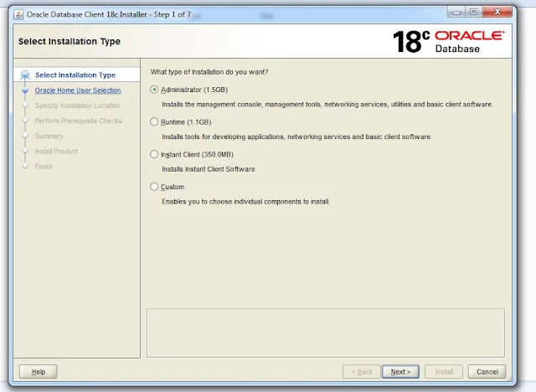This screenshot has width=536, height=392.
Task: Click the Oracle 18c Database logo
Action: (x=448, y=42)
